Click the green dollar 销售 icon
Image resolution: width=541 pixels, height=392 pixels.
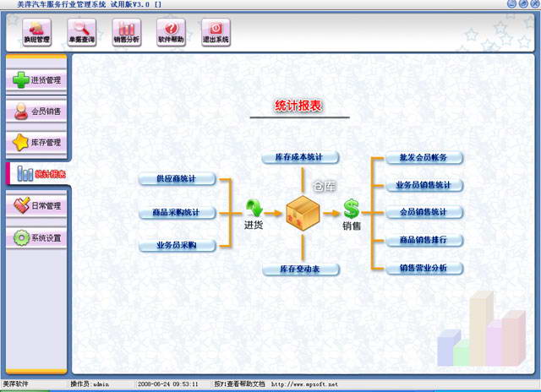[x=352, y=209]
